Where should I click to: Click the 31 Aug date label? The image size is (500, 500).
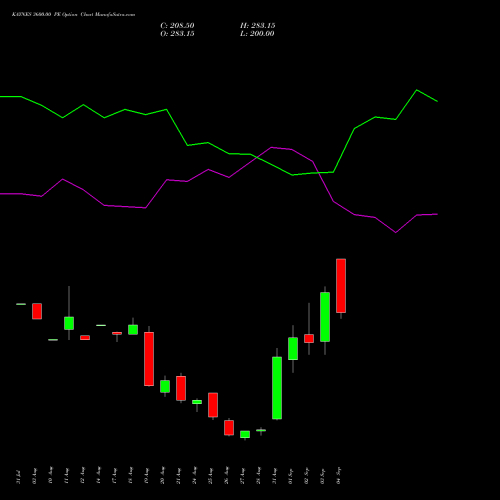(x=275, y=476)
